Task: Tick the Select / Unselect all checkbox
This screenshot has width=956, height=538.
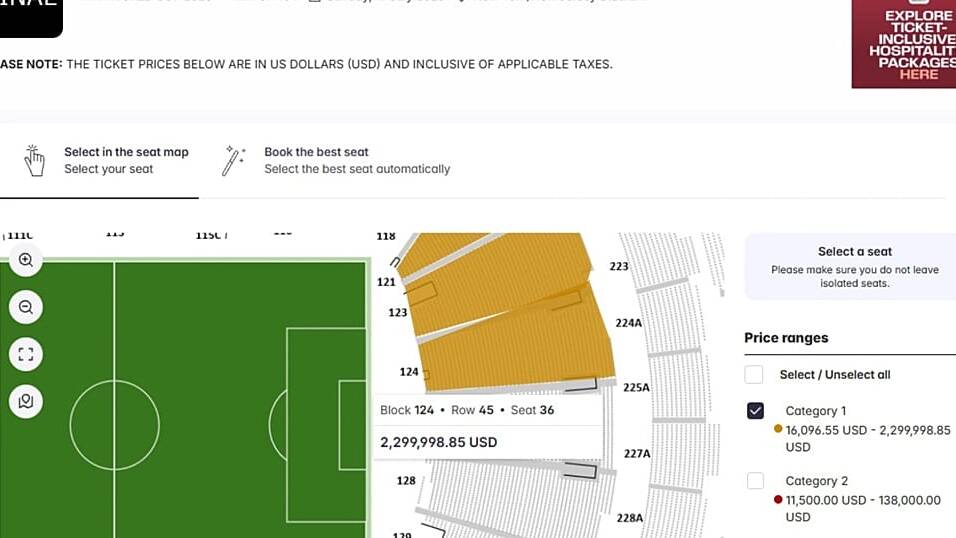Action: click(755, 375)
